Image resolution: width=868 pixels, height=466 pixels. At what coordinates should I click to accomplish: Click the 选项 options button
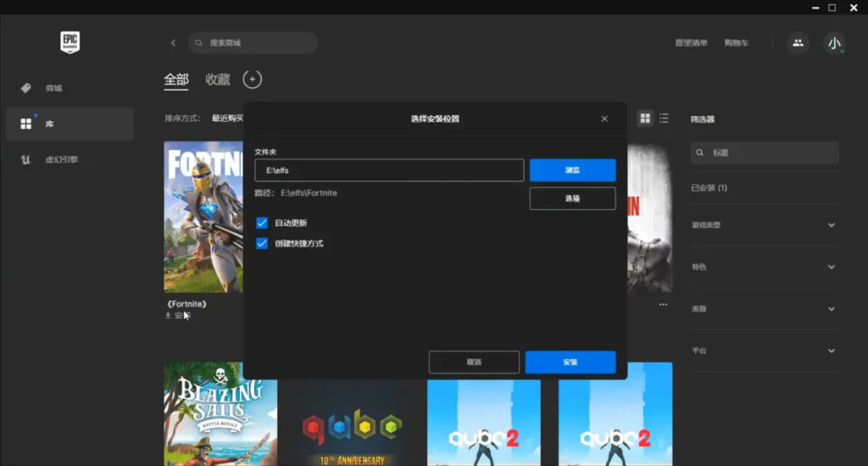[572, 199]
